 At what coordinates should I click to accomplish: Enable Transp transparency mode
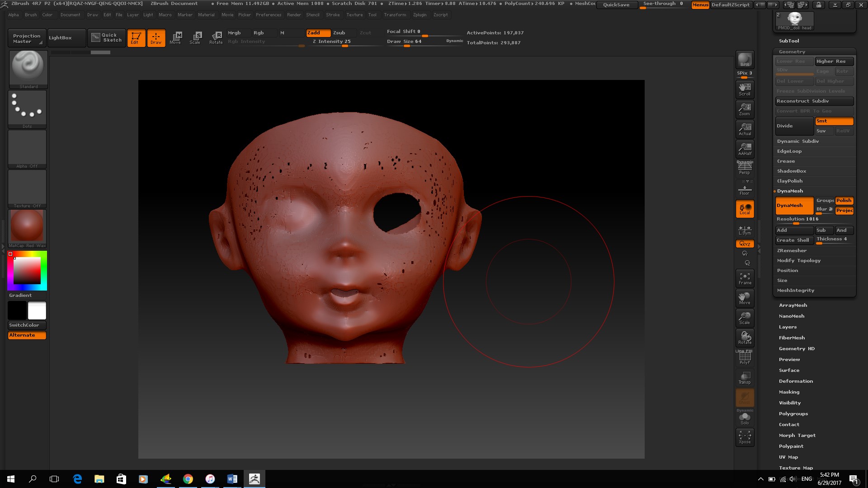(745, 378)
